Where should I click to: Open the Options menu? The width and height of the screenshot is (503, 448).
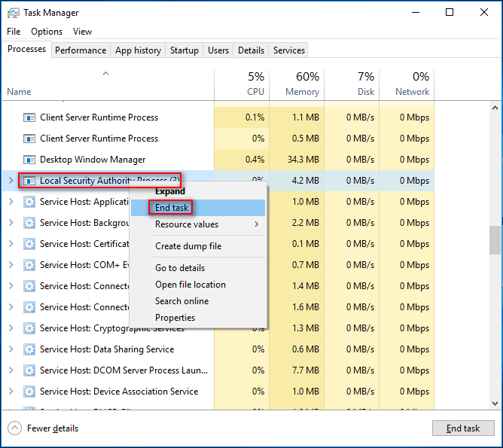[x=47, y=32]
